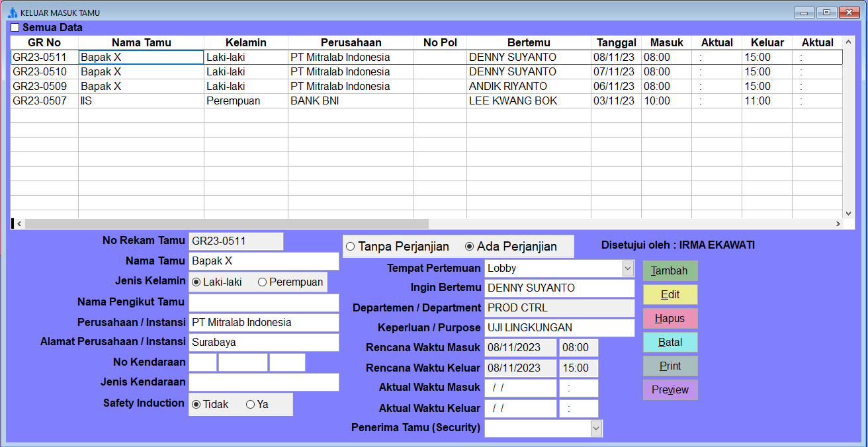Click the Batal button

click(x=670, y=343)
